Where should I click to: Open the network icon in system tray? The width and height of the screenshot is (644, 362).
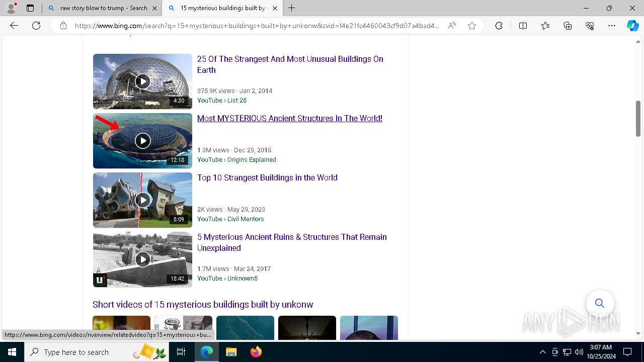[x=567, y=352]
